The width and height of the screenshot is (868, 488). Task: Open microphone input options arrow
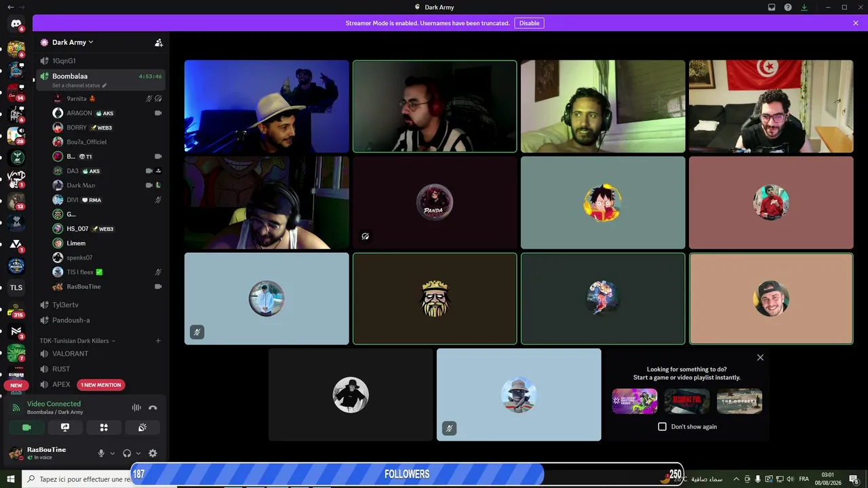coord(113,453)
